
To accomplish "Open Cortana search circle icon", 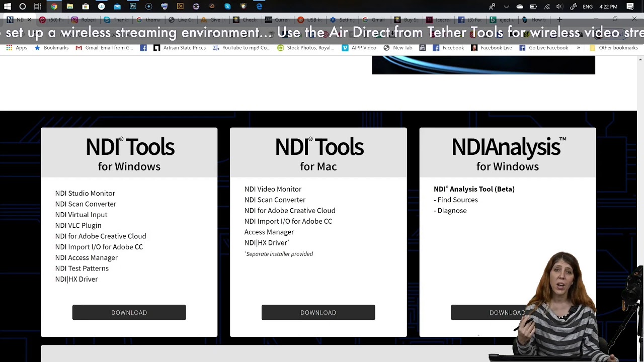I will (23, 7).
